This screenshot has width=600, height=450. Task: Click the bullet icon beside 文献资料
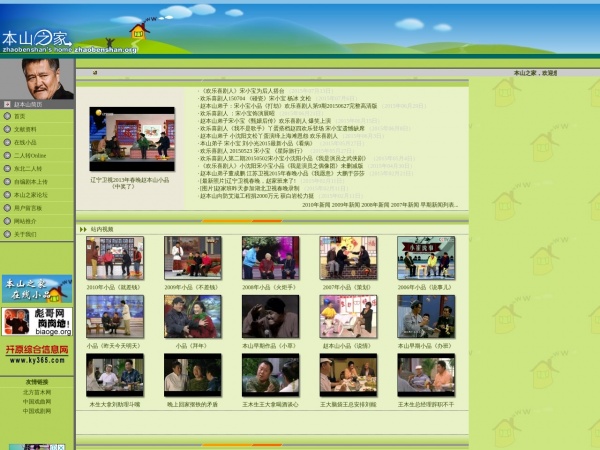pos(7,129)
